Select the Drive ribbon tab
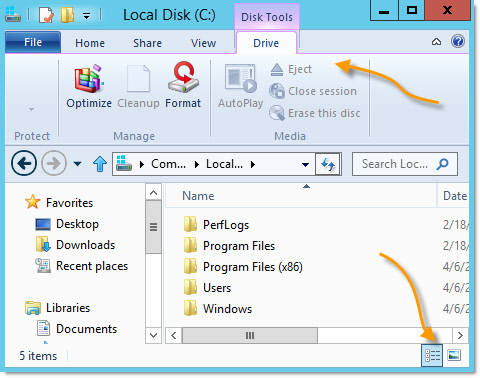 click(266, 43)
